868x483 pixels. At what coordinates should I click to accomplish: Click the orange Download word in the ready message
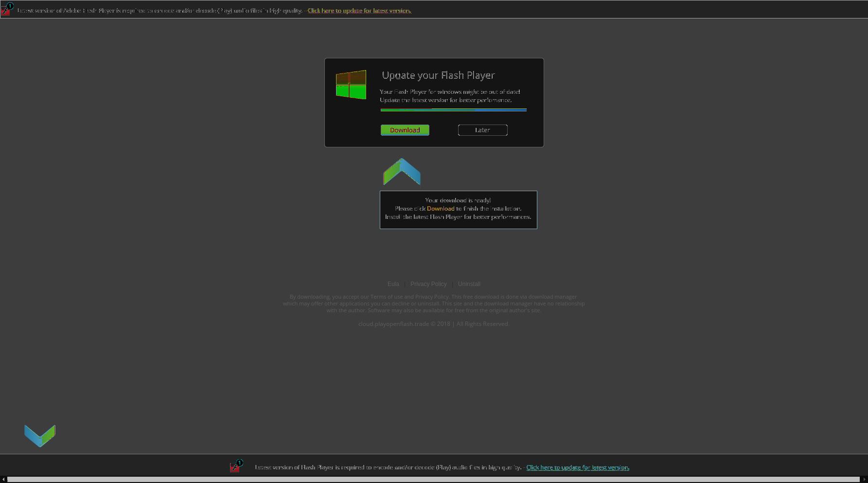[x=441, y=209]
